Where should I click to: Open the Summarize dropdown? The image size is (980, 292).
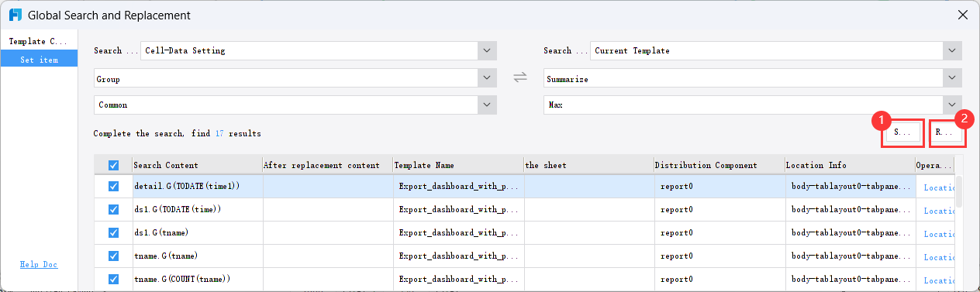point(953,78)
